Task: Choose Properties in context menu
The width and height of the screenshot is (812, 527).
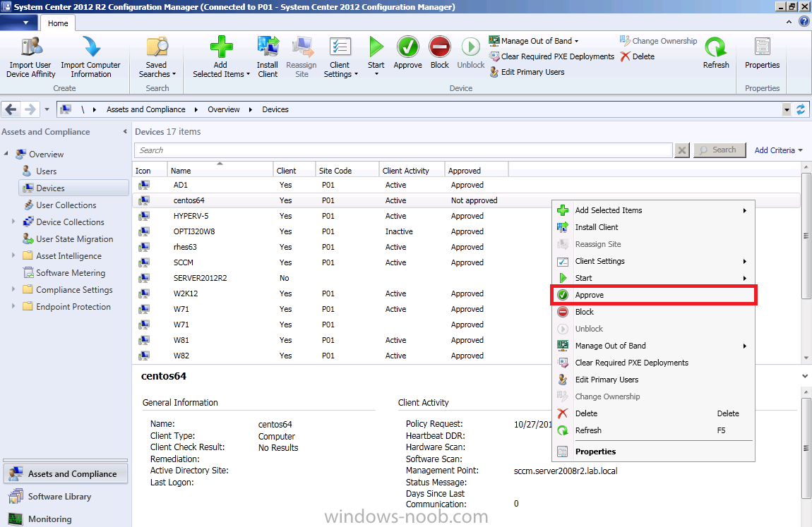Action: 654,452
